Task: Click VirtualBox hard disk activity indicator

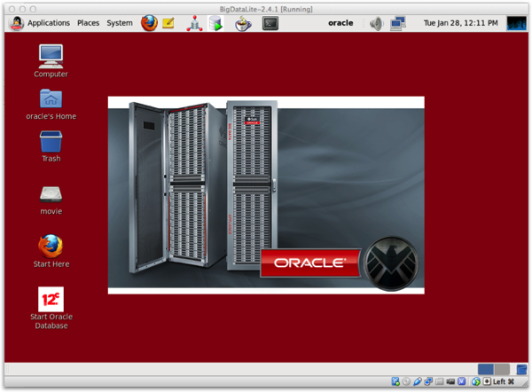Action: tap(395, 382)
